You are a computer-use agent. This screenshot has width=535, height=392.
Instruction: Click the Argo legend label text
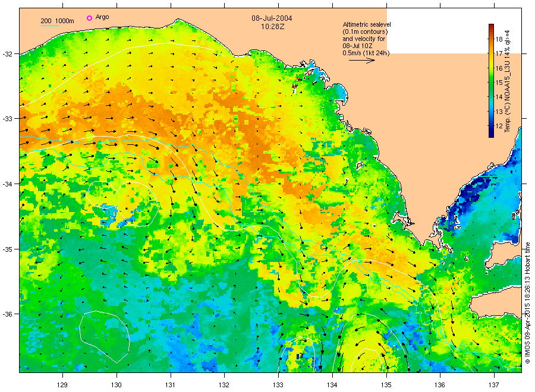click(102, 18)
